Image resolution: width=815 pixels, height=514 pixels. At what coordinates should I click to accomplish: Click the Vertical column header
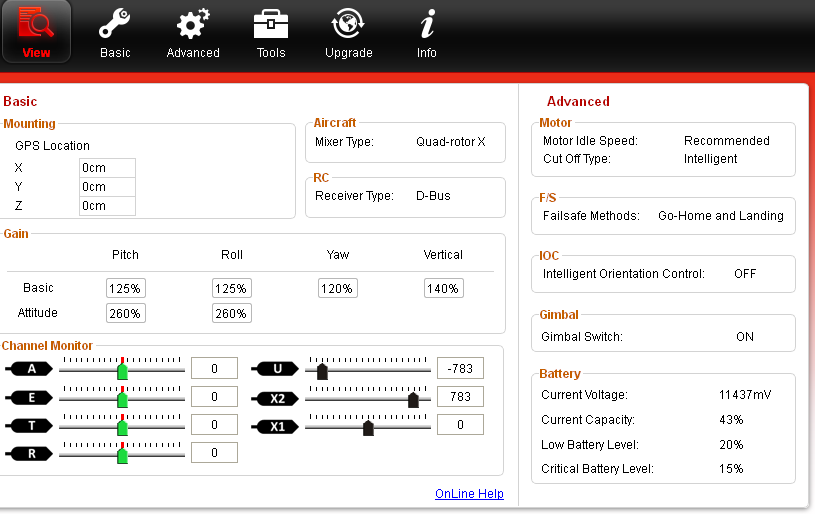coord(443,255)
